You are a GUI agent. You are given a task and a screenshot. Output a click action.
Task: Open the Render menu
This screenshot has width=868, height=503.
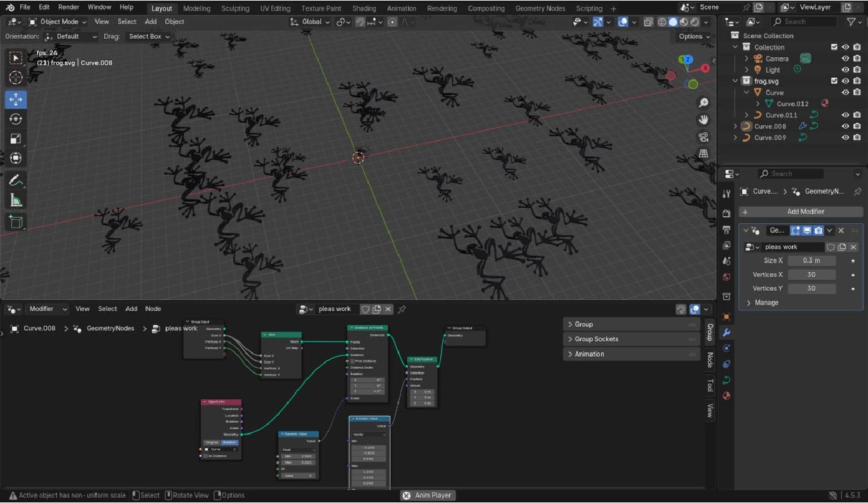[69, 7]
